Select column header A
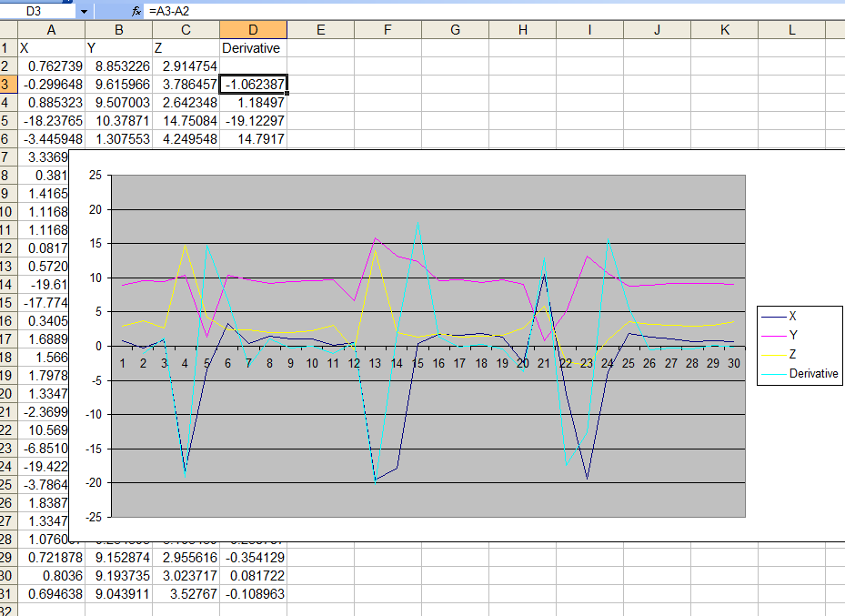 (x=51, y=30)
